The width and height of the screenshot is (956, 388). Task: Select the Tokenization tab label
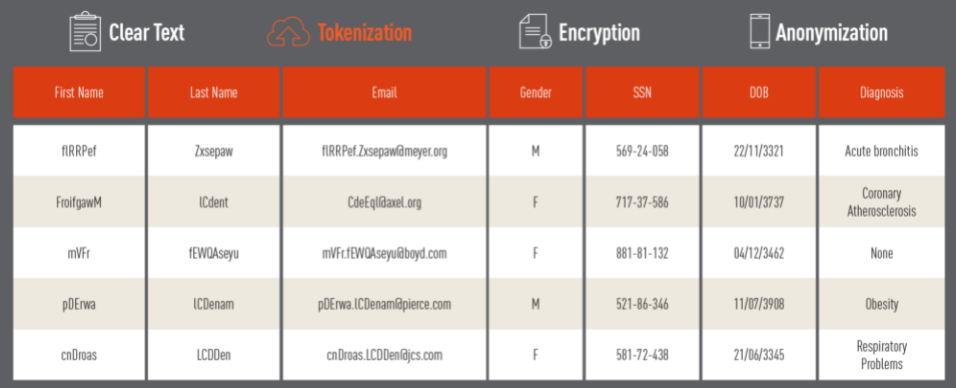coord(365,32)
